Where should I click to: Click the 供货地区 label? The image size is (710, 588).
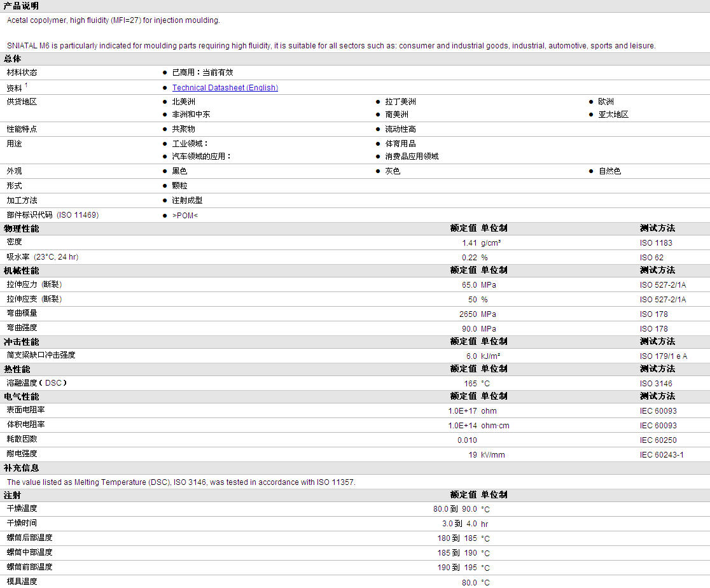point(22,101)
